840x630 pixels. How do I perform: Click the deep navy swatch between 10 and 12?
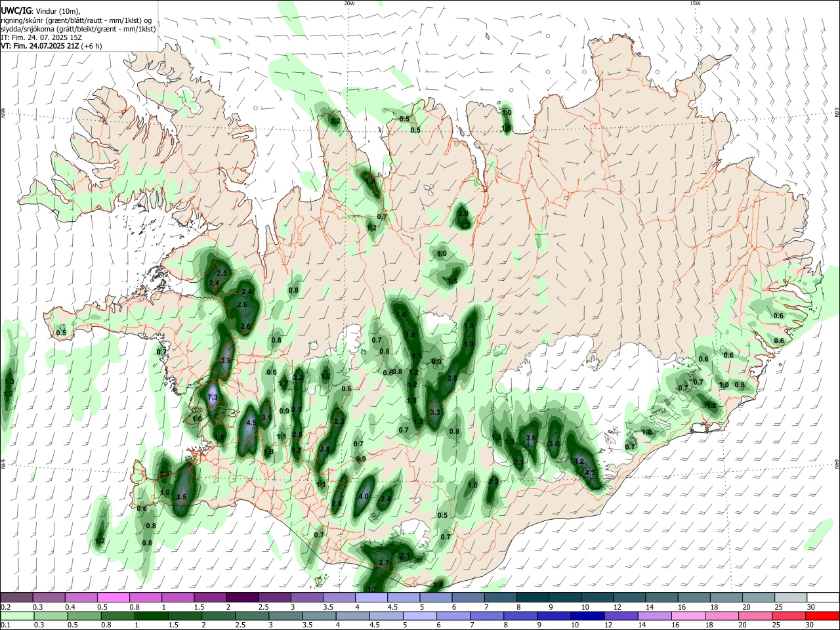[587, 616]
